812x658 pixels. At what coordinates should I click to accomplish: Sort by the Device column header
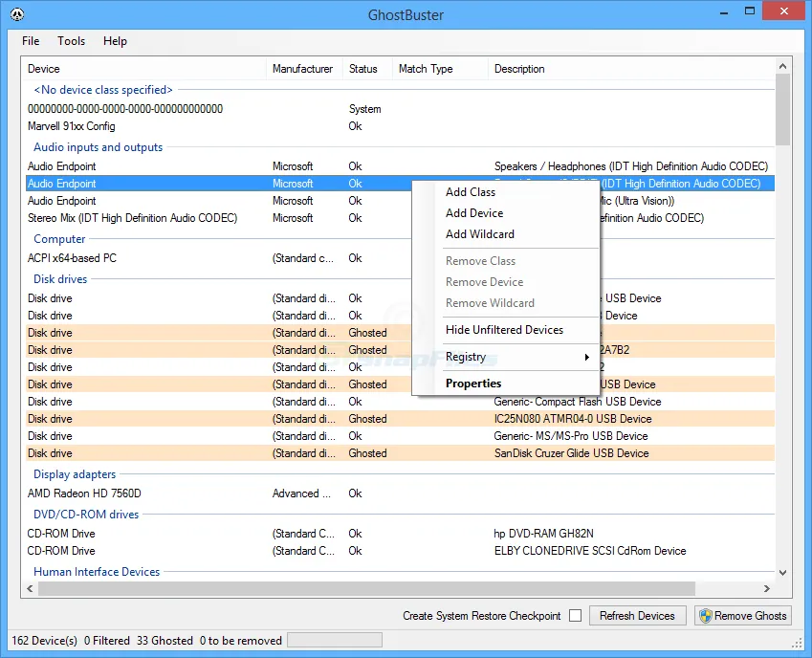pyautogui.click(x=144, y=69)
